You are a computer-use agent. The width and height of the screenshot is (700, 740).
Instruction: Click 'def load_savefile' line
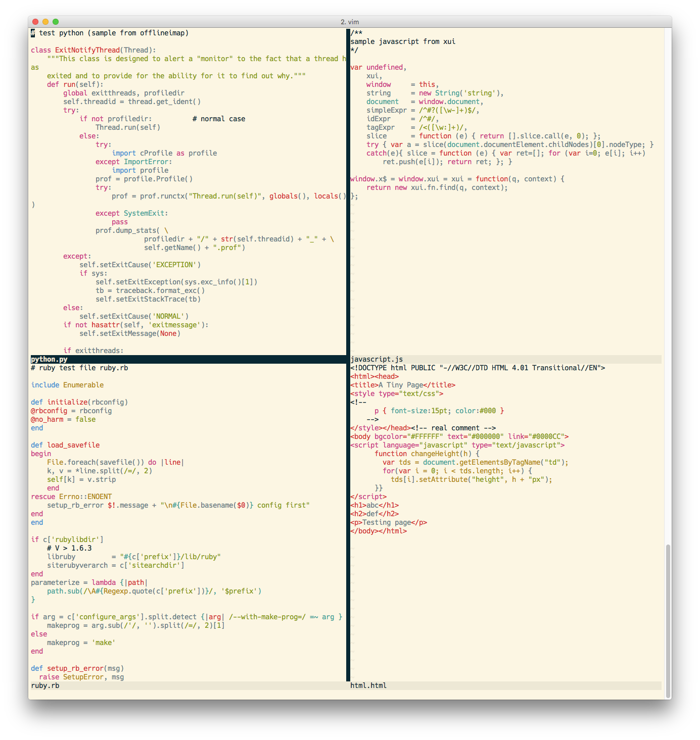point(65,445)
